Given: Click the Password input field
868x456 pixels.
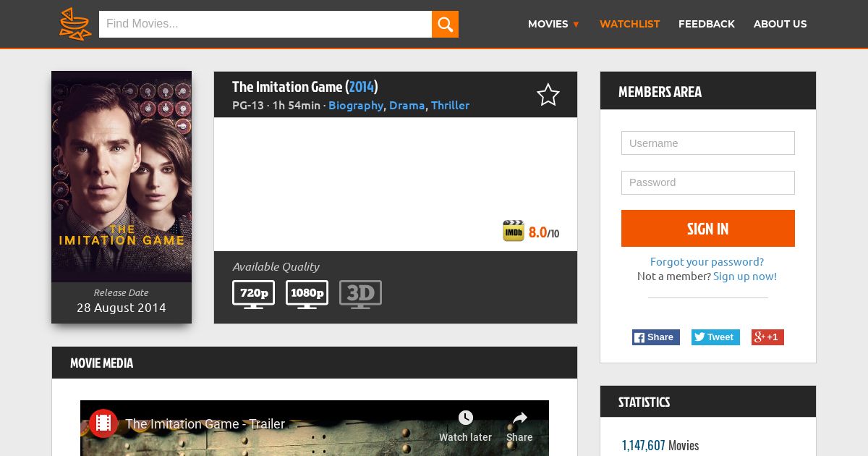Looking at the screenshot, I should (708, 182).
